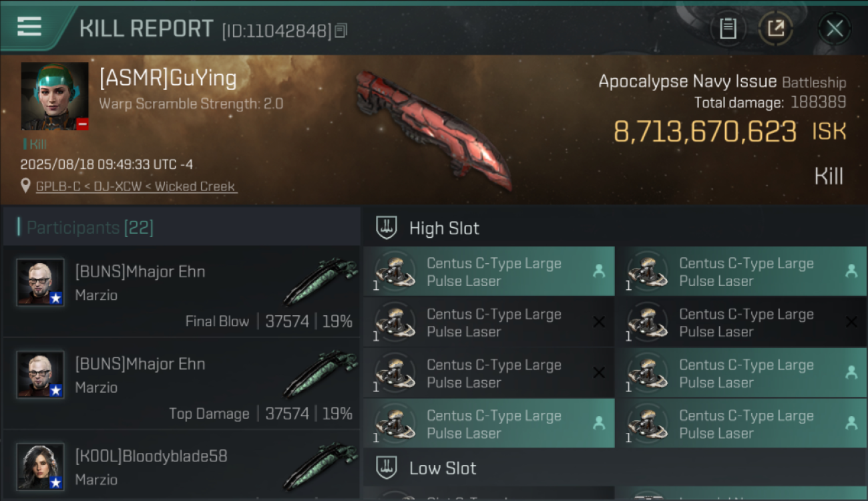Click the High Slot shield icon
The height and width of the screenshot is (501, 868).
(x=387, y=228)
